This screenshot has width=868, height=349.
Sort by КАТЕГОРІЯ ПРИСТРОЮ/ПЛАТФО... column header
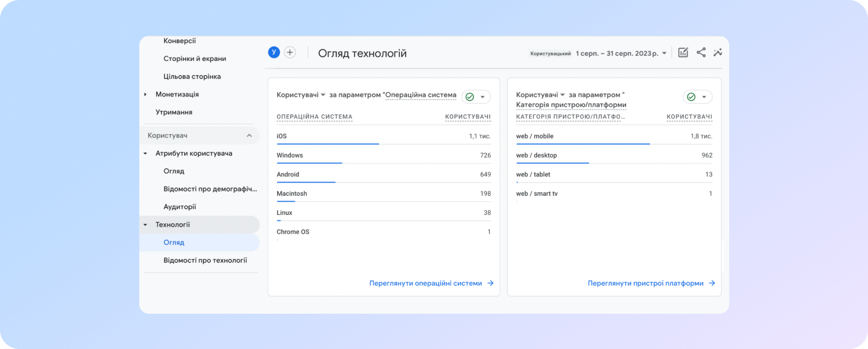(570, 117)
